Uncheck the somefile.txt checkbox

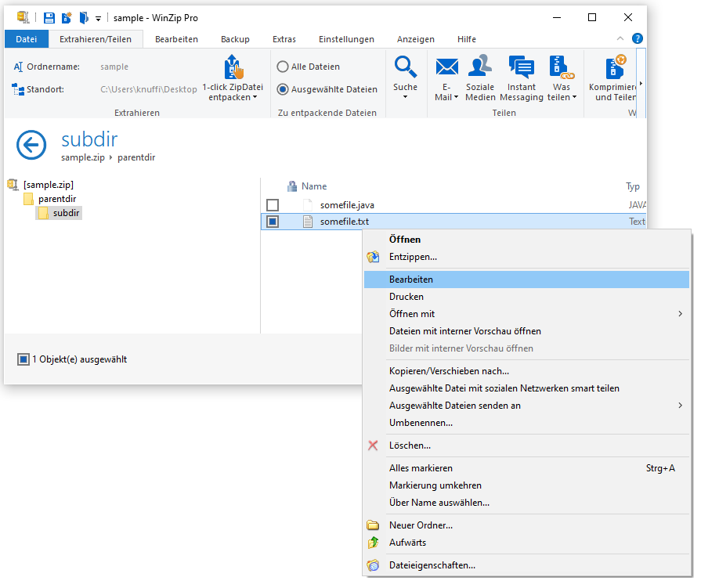click(273, 222)
